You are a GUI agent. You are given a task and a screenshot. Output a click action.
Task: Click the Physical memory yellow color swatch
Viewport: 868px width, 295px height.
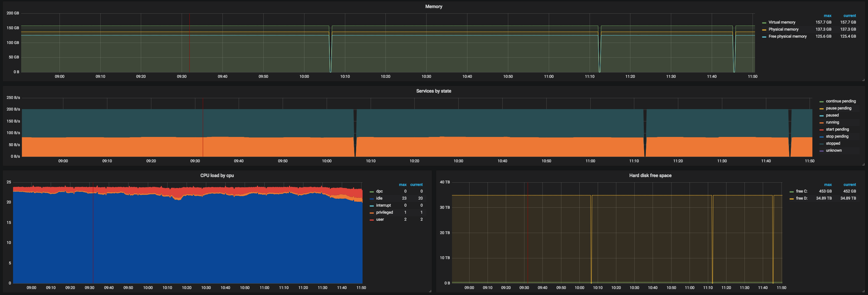(764, 30)
